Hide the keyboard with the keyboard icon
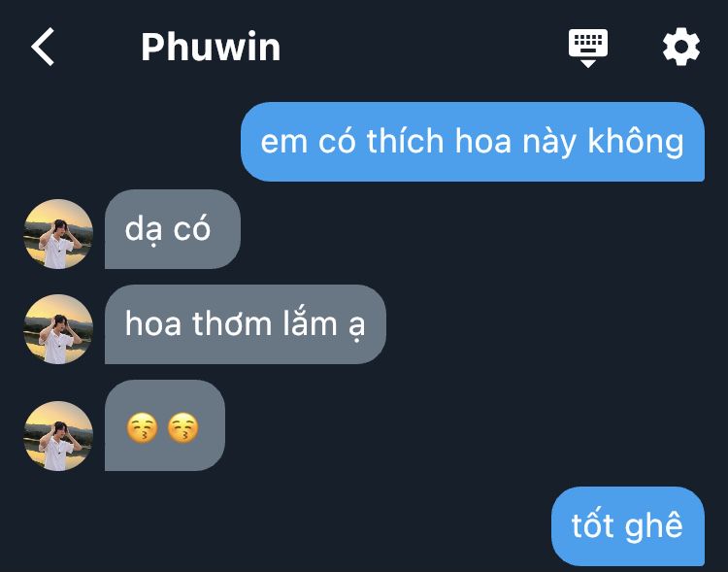This screenshot has width=728, height=572. (x=588, y=48)
